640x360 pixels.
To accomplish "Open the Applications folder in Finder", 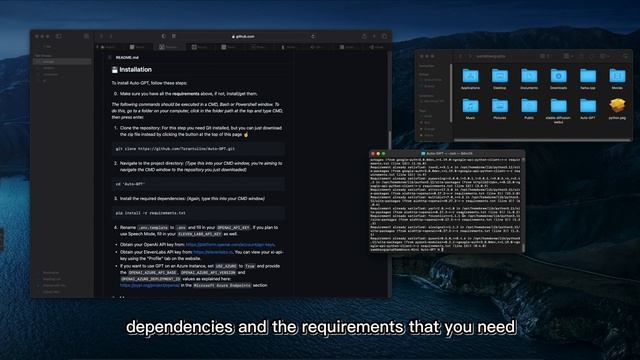I will (470, 79).
